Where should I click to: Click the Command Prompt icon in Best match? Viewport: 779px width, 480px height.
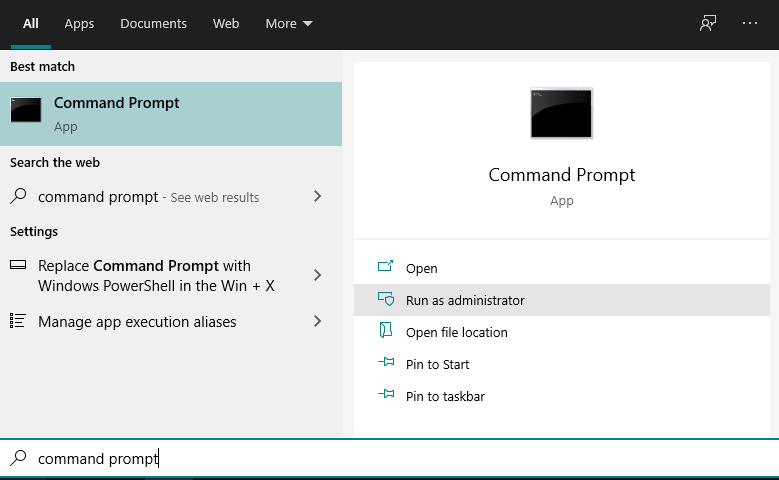(26, 109)
